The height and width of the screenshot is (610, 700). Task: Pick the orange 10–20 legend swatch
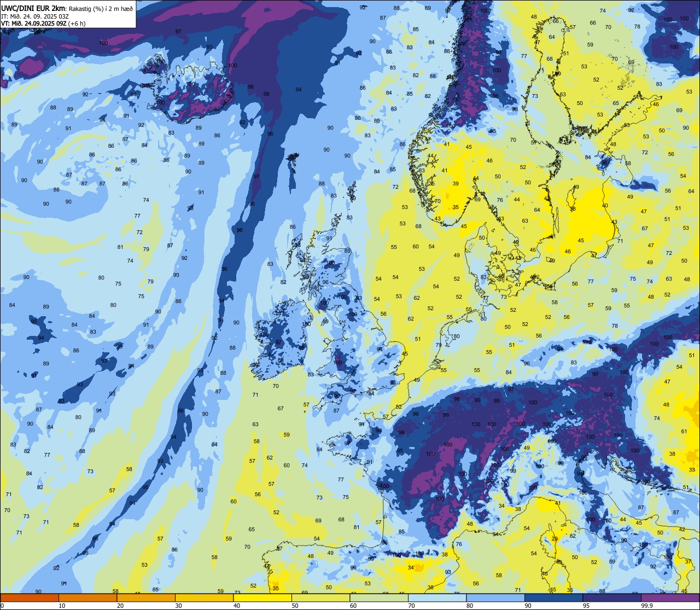pyautogui.click(x=87, y=597)
